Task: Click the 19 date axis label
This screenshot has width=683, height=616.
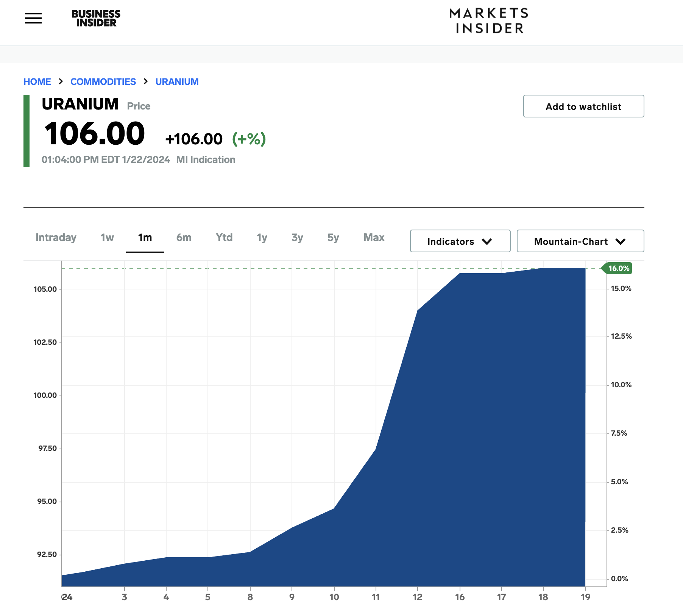Action: pyautogui.click(x=585, y=597)
